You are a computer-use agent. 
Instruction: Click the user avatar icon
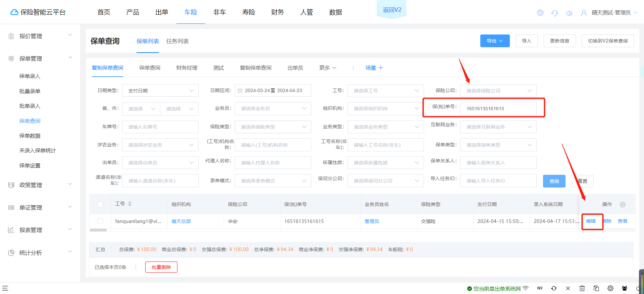click(584, 13)
